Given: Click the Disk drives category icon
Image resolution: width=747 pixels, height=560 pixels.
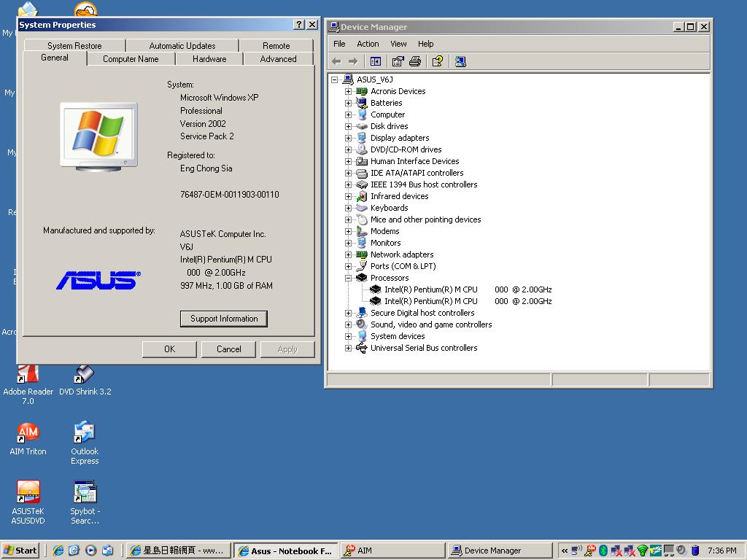Looking at the screenshot, I should tap(362, 125).
